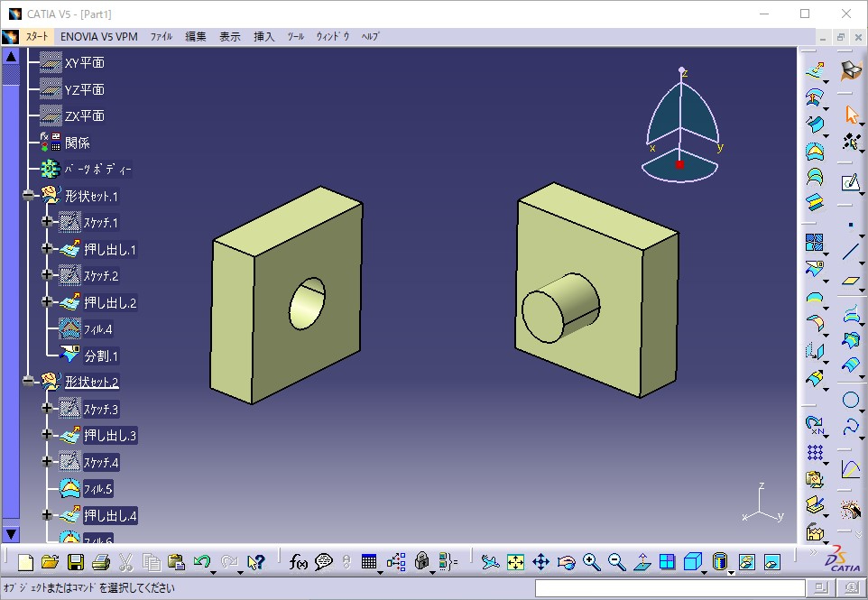
Task: Click the Save icon in bottom toolbar
Action: (76, 562)
